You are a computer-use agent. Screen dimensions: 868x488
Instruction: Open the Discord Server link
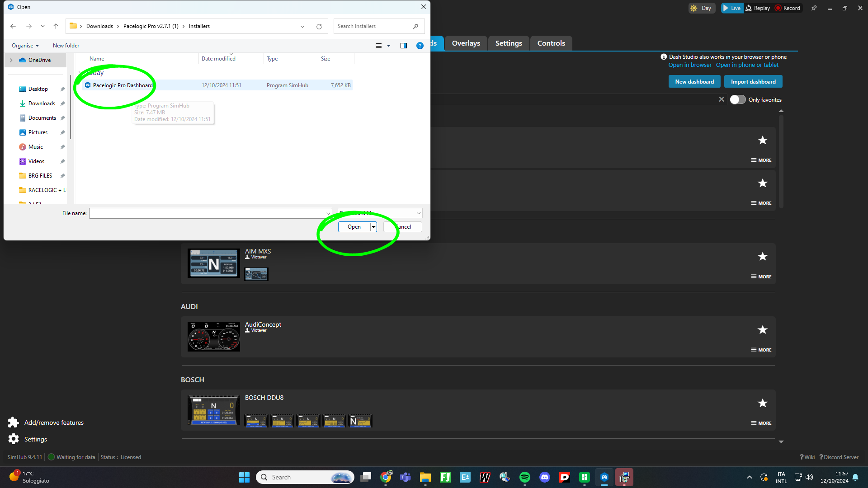click(x=839, y=457)
